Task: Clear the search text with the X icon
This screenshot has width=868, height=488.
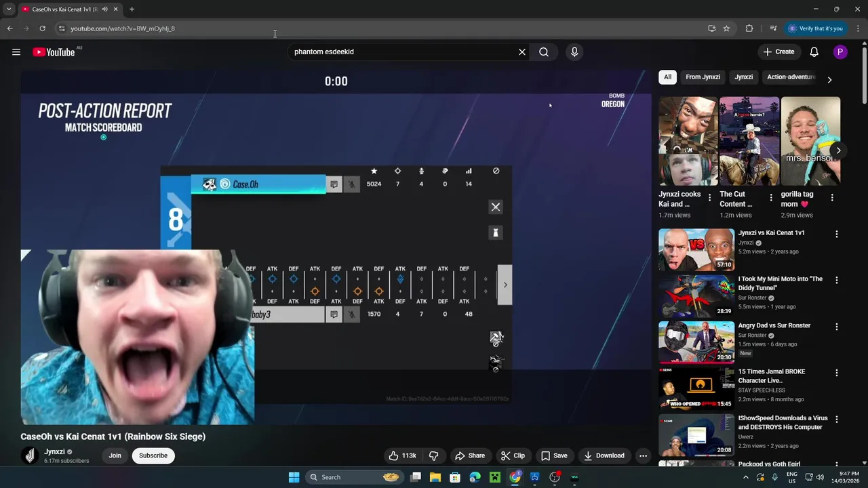Action: pos(522,52)
